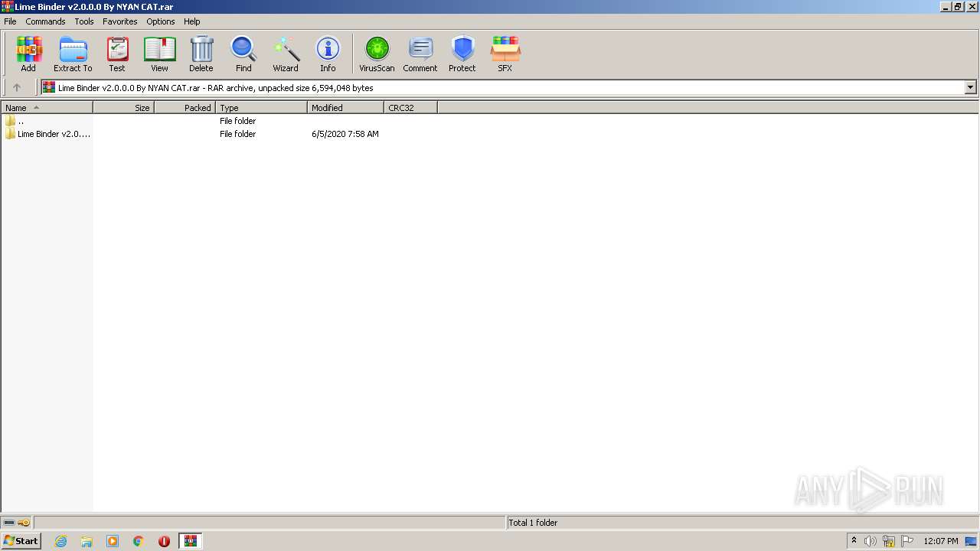
Task: Sort by Size column header
Action: click(123, 108)
